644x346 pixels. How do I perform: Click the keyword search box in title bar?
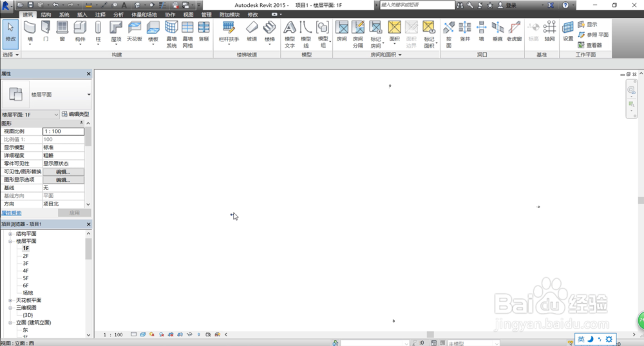click(x=417, y=5)
